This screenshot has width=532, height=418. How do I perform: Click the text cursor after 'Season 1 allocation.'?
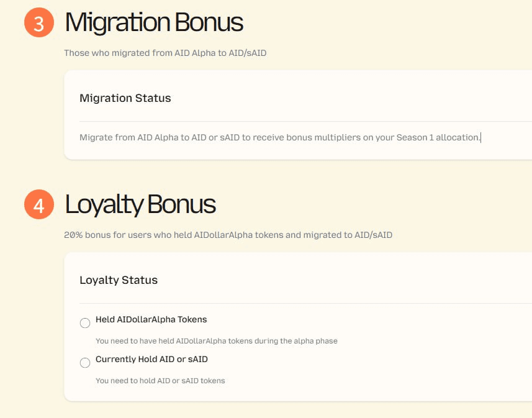[481, 137]
